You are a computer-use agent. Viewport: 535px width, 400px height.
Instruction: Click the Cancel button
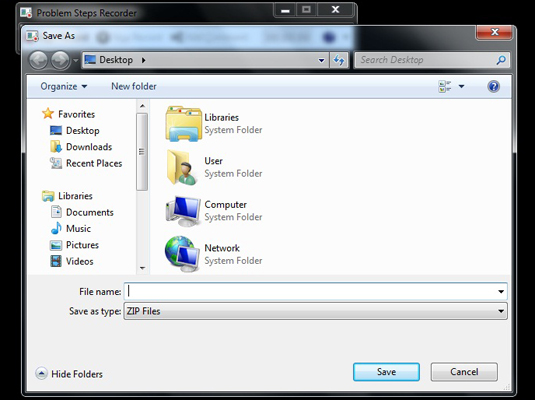[x=464, y=372]
